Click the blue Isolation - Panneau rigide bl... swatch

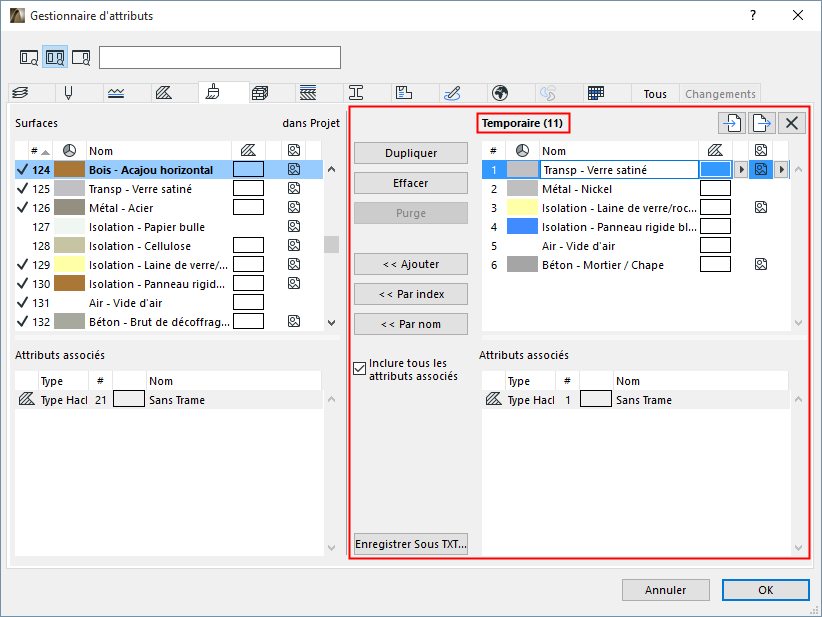coord(522,226)
